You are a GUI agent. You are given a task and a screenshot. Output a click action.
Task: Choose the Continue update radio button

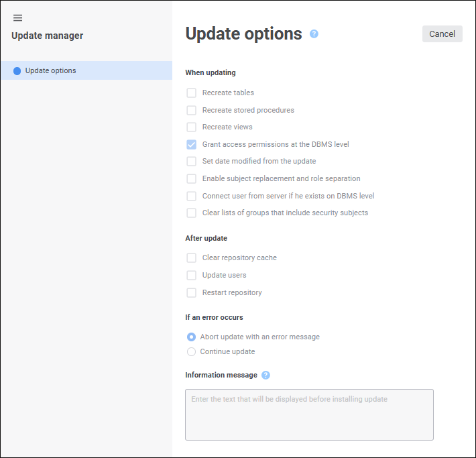[x=192, y=352]
